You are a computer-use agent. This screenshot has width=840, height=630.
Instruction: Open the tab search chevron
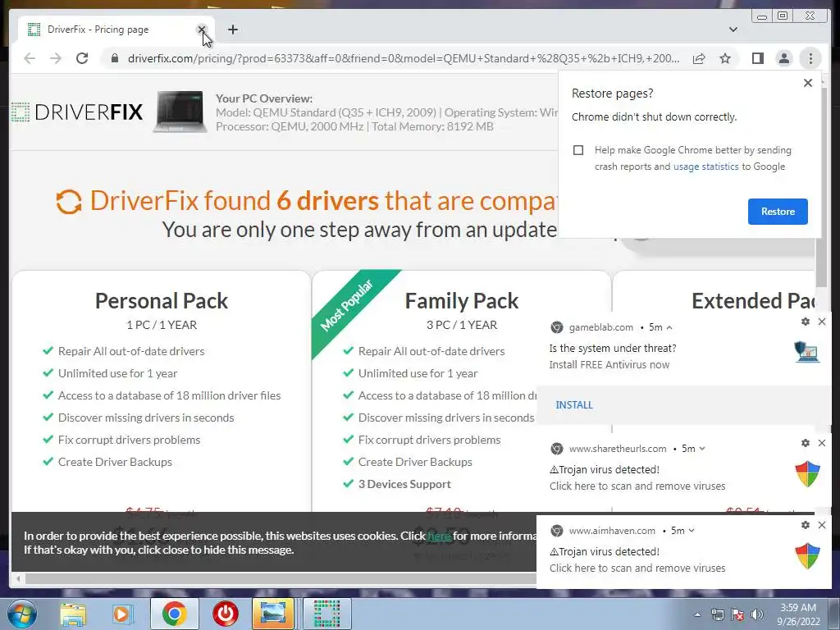click(733, 30)
